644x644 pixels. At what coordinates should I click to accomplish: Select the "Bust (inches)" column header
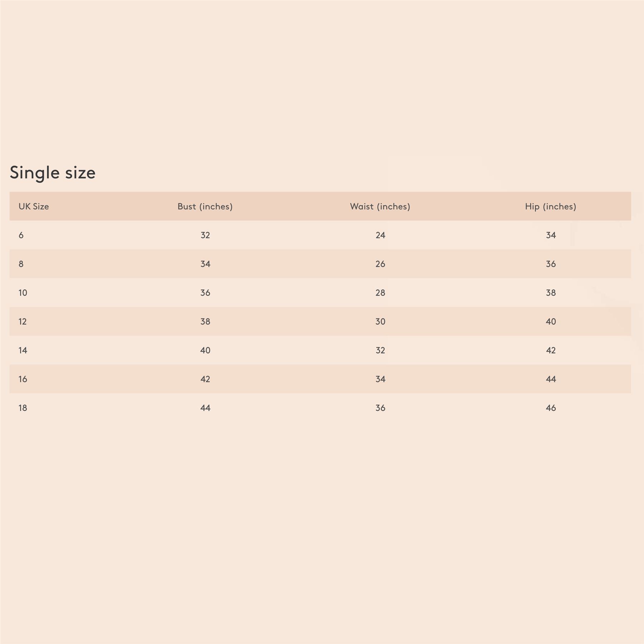click(205, 206)
